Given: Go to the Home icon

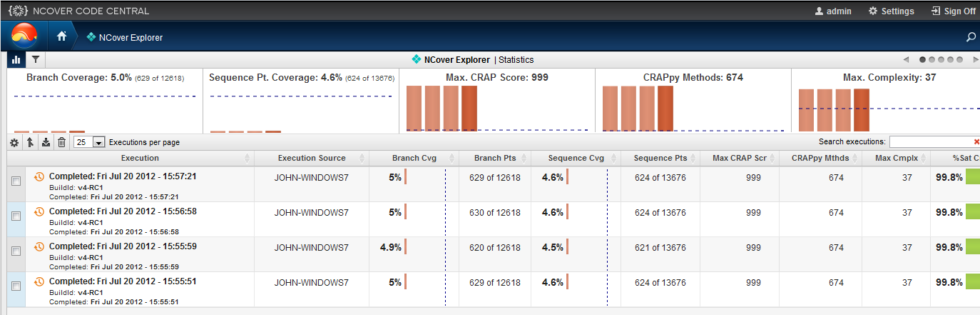Looking at the screenshot, I should (x=61, y=36).
